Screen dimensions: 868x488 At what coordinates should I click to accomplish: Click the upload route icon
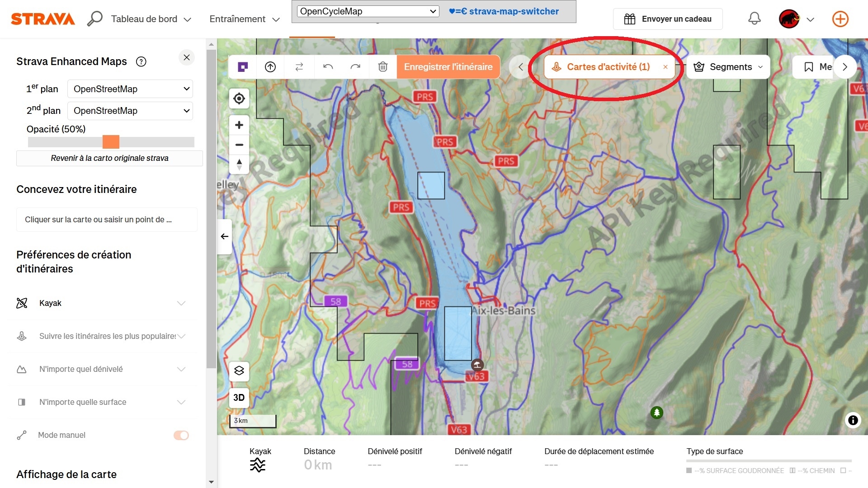(x=270, y=67)
